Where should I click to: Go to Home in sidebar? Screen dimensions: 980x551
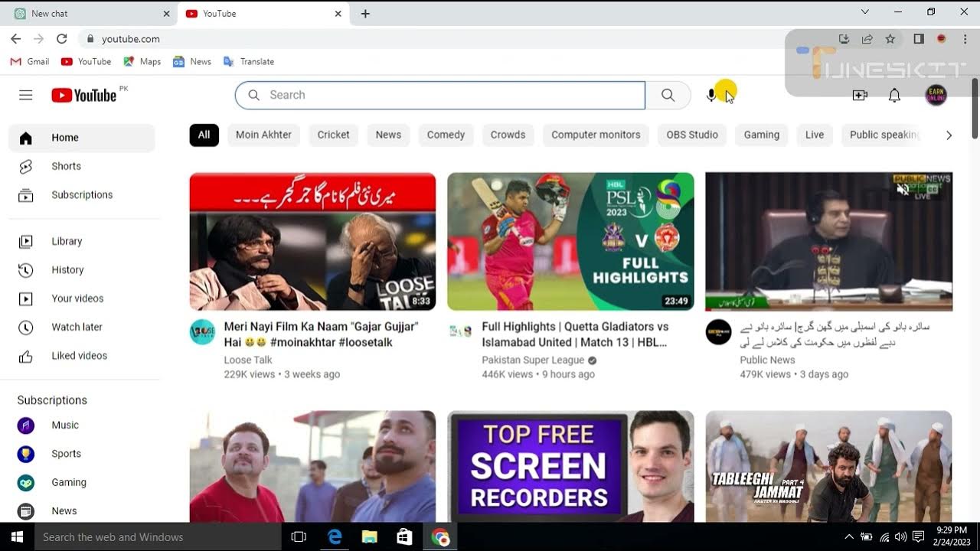82,138
